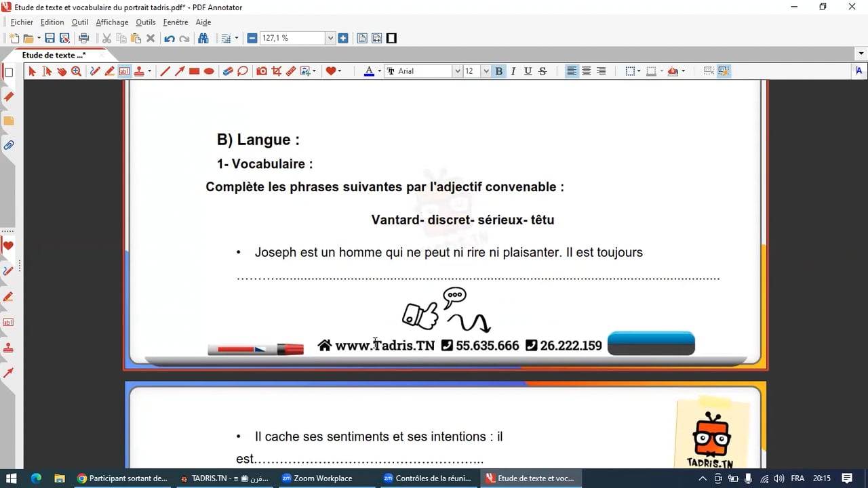This screenshot has width=868, height=488.
Task: Pick the Line drawing tool
Action: point(165,71)
